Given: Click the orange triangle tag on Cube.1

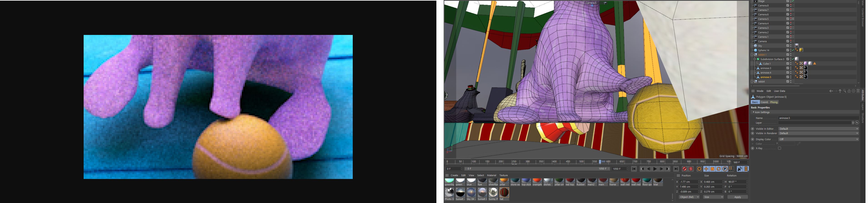Looking at the screenshot, I should pos(815,64).
